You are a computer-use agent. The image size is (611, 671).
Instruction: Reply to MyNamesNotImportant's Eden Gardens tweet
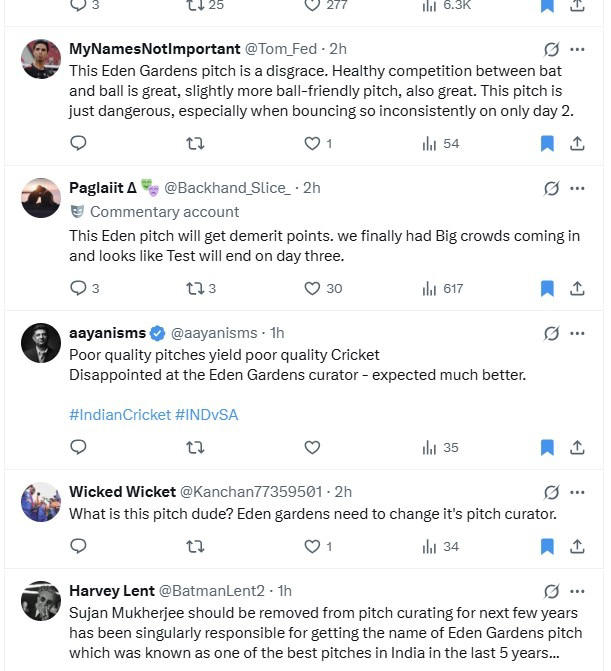point(79,144)
